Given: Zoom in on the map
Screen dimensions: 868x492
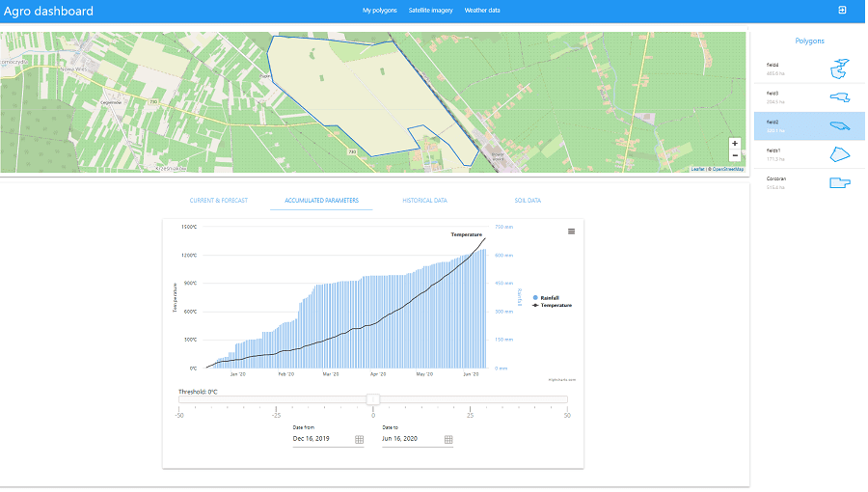Looking at the screenshot, I should pos(735,144).
